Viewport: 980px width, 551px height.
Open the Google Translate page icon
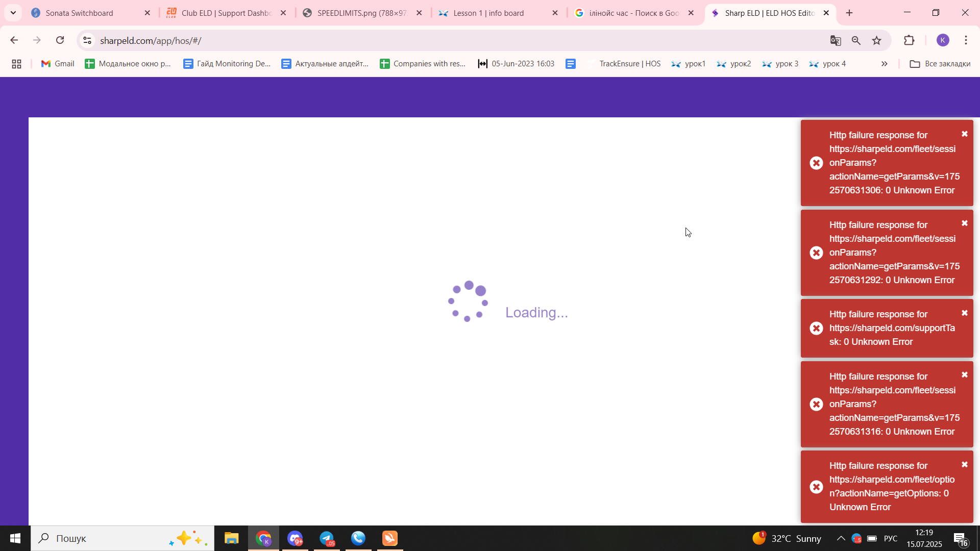836,40
